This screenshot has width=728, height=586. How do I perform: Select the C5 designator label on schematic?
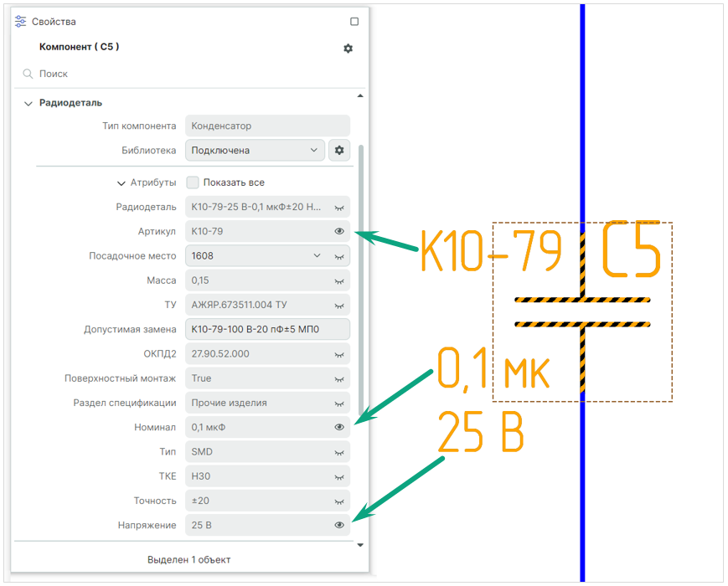tap(632, 249)
